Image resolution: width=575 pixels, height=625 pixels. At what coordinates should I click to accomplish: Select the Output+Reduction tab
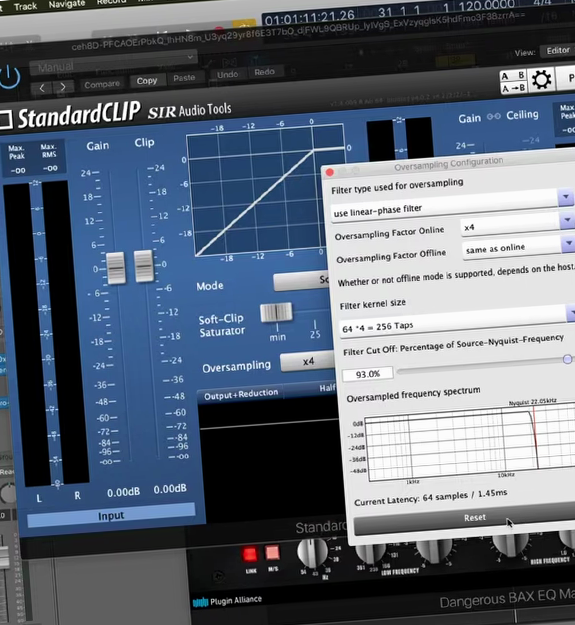(x=241, y=394)
